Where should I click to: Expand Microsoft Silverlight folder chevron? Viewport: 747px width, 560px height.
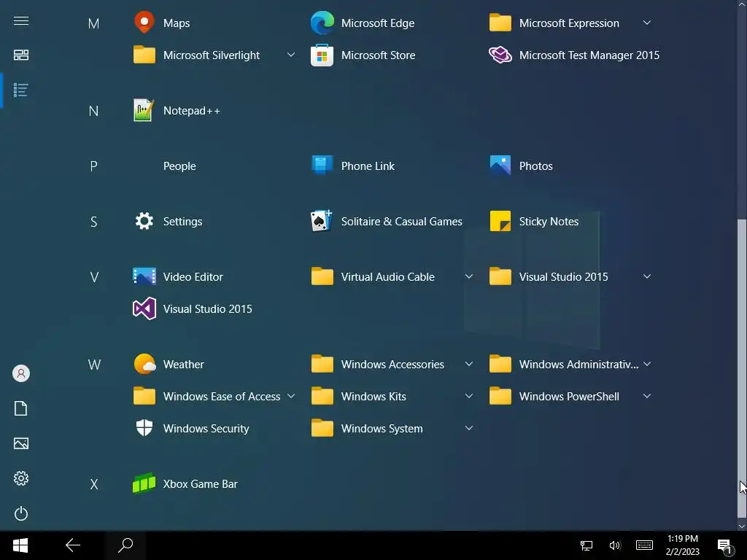[x=290, y=55]
